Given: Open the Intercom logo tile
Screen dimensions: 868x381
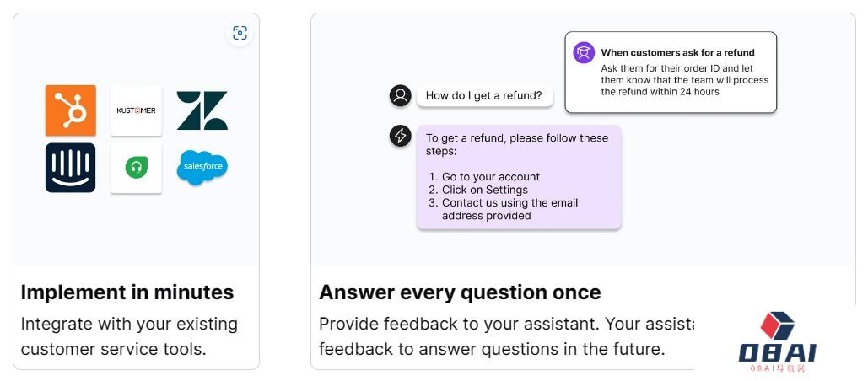Looking at the screenshot, I should (70, 168).
